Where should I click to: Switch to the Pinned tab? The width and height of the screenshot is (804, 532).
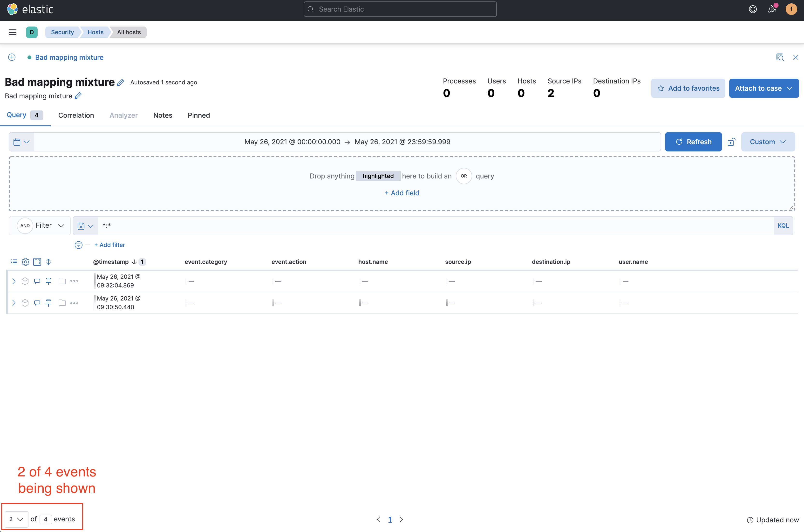[199, 115]
